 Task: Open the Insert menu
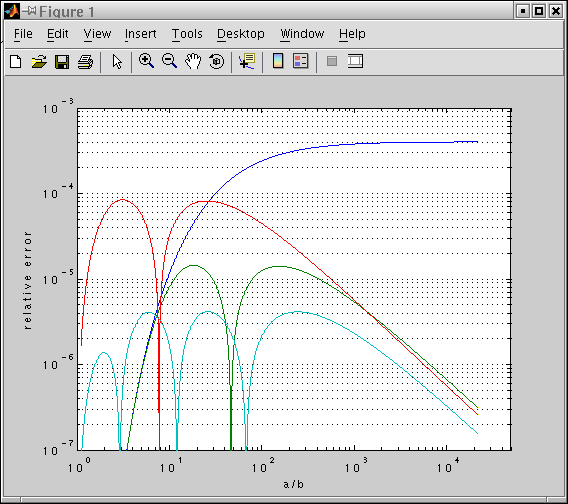point(141,34)
